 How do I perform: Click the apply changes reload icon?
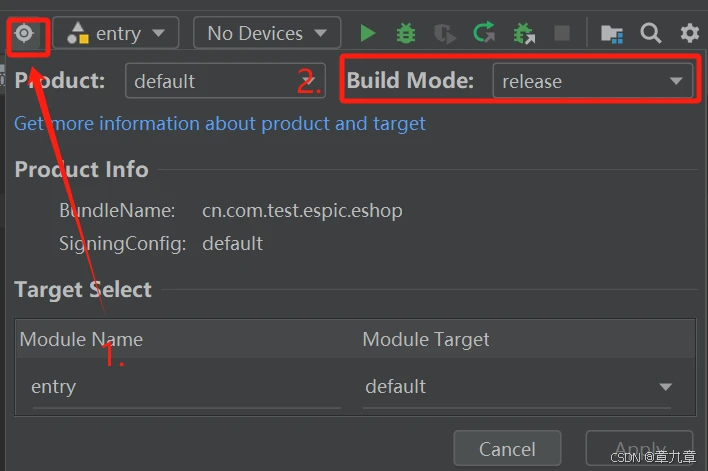484,33
